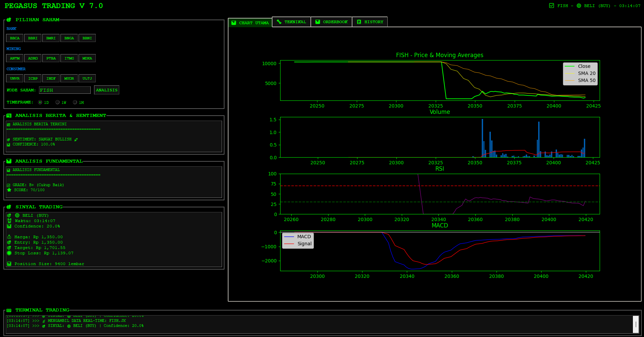Click the Terminal Trading keyboard icon
This screenshot has width=644, height=337.
(x=9, y=310)
